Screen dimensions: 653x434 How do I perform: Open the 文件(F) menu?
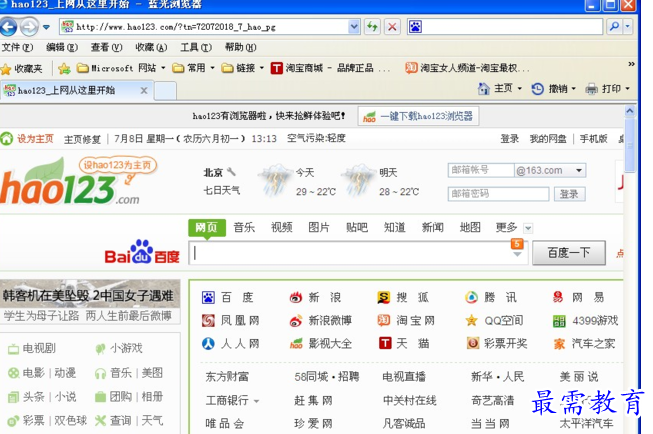[x=17, y=47]
